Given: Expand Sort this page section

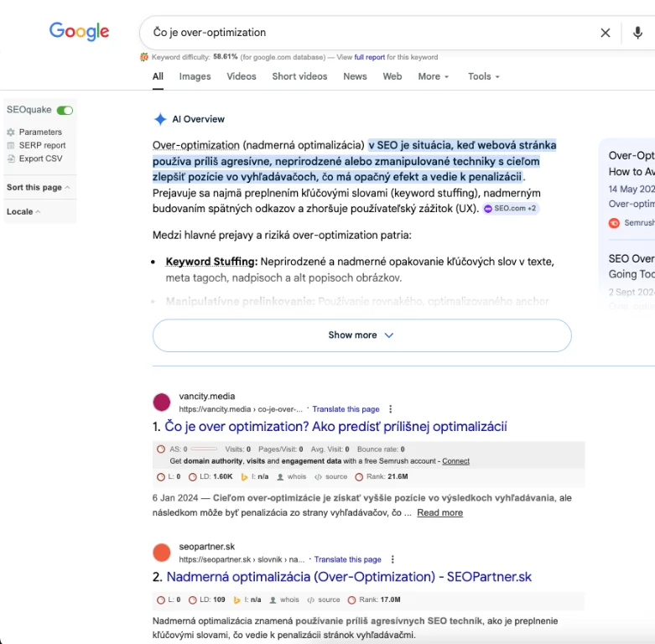Looking at the screenshot, I should point(39,188).
